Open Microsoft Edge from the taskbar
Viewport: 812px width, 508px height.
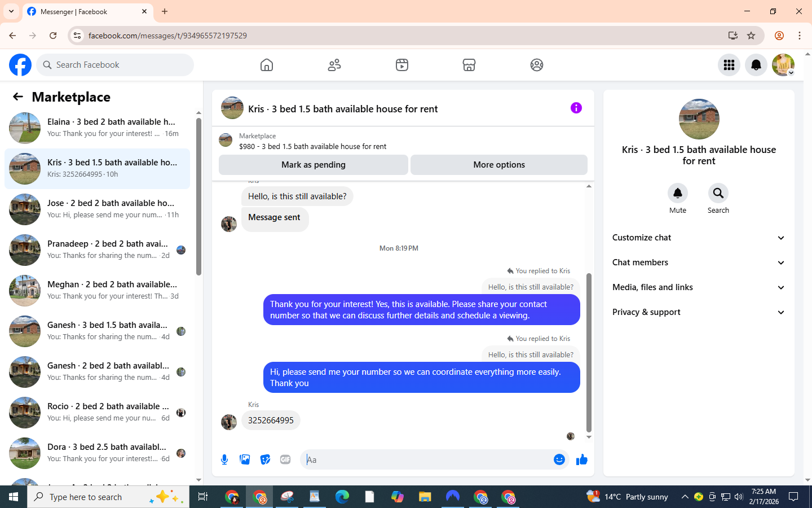pos(342,497)
